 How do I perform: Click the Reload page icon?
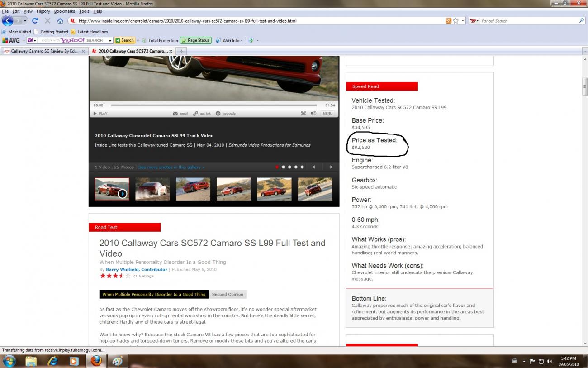pyautogui.click(x=35, y=21)
